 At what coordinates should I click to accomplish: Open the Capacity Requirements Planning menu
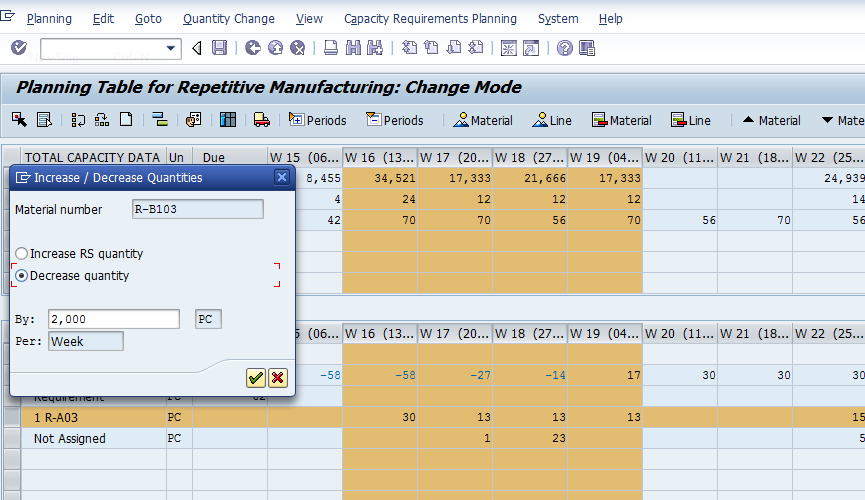coord(430,18)
